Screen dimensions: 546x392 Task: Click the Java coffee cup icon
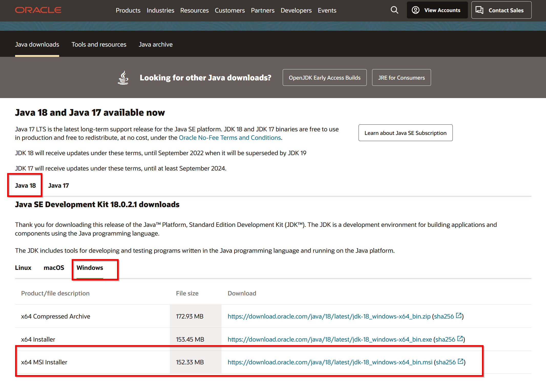coord(123,78)
